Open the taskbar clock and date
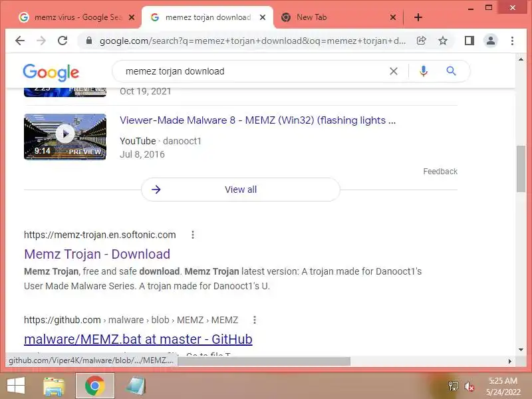Image resolution: width=532 pixels, height=399 pixels. (x=503, y=386)
